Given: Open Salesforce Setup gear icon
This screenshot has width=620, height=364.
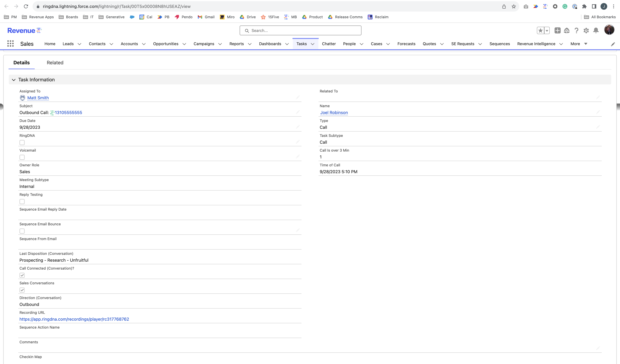Looking at the screenshot, I should pyautogui.click(x=586, y=30).
